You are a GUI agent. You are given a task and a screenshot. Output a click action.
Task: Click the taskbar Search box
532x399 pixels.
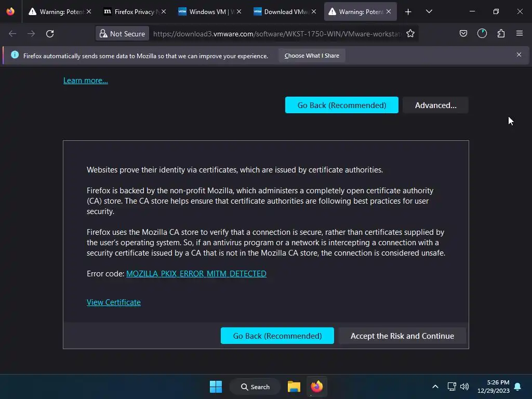point(255,387)
